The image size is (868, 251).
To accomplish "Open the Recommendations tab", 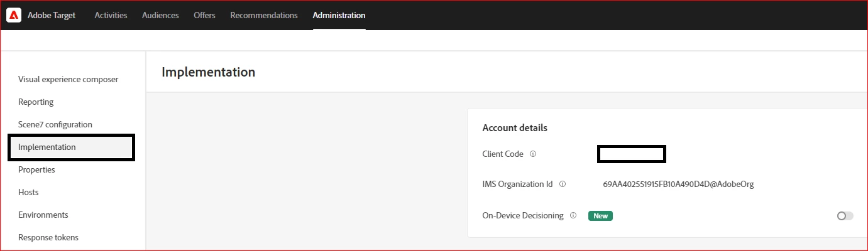I will pyautogui.click(x=264, y=15).
